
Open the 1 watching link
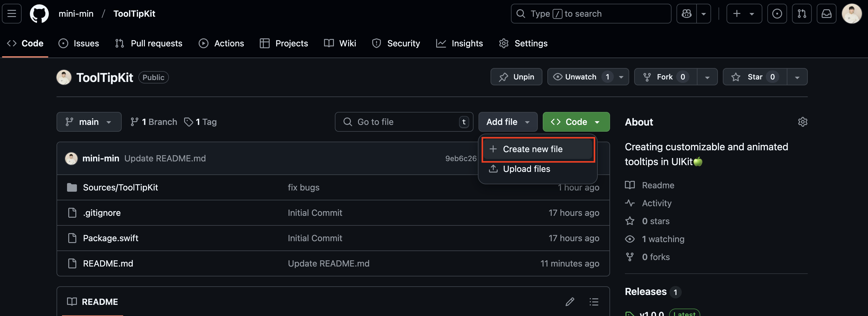(x=655, y=239)
